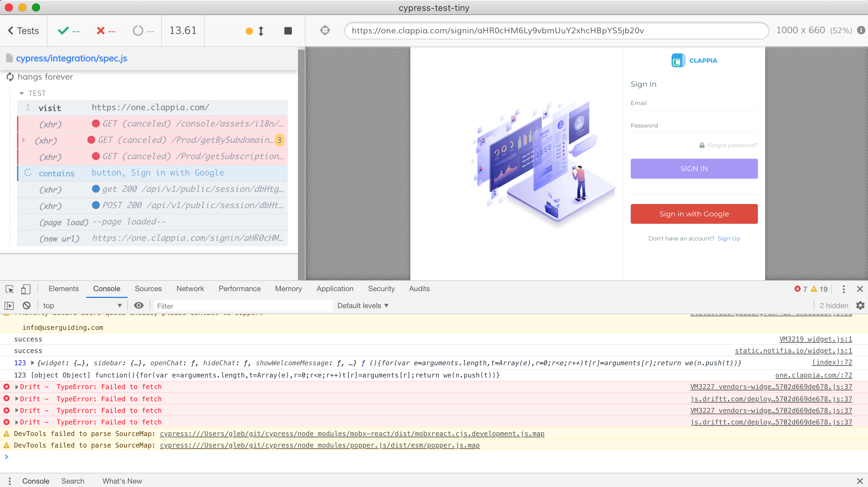Open the DevTools three-dot menu
Viewport: 868px width, 487px height.
[x=844, y=289]
